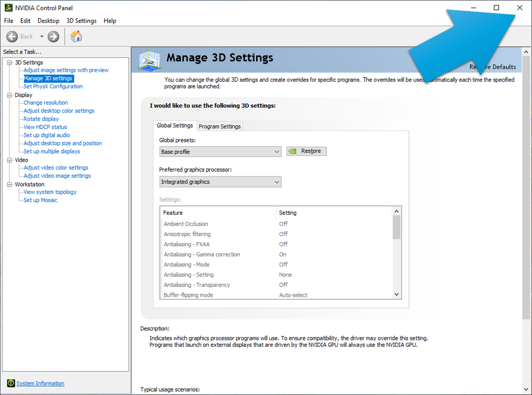The image size is (532, 395).
Task: Open Set up digital audio
Action: 47,135
